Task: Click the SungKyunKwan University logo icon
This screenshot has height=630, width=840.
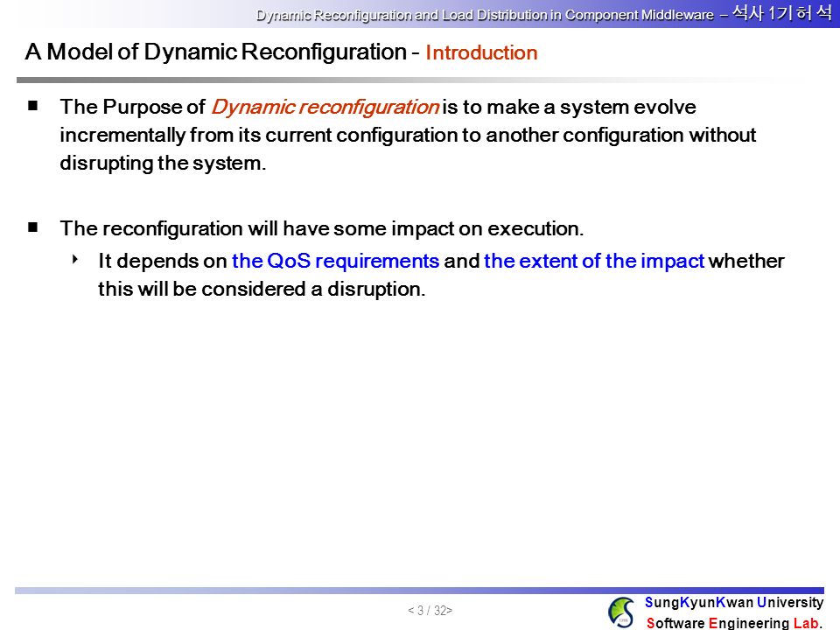Action: (x=621, y=612)
